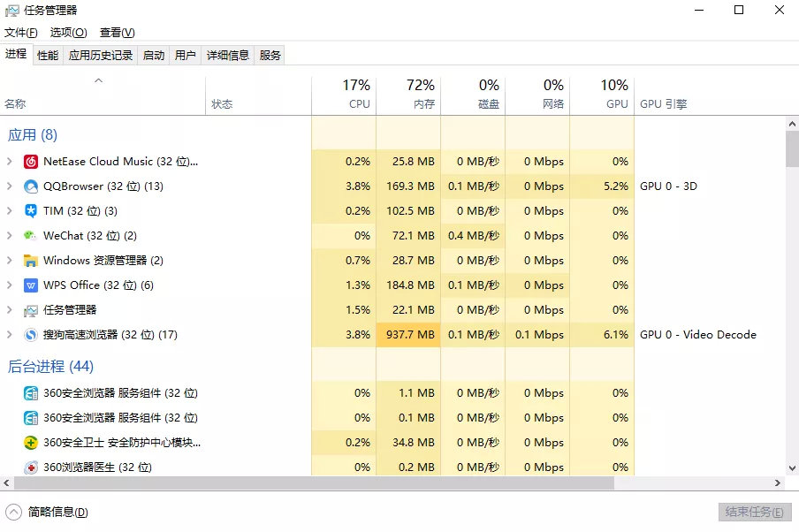This screenshot has width=799, height=532.
Task: Switch to the 性能 tab
Action: (48, 55)
